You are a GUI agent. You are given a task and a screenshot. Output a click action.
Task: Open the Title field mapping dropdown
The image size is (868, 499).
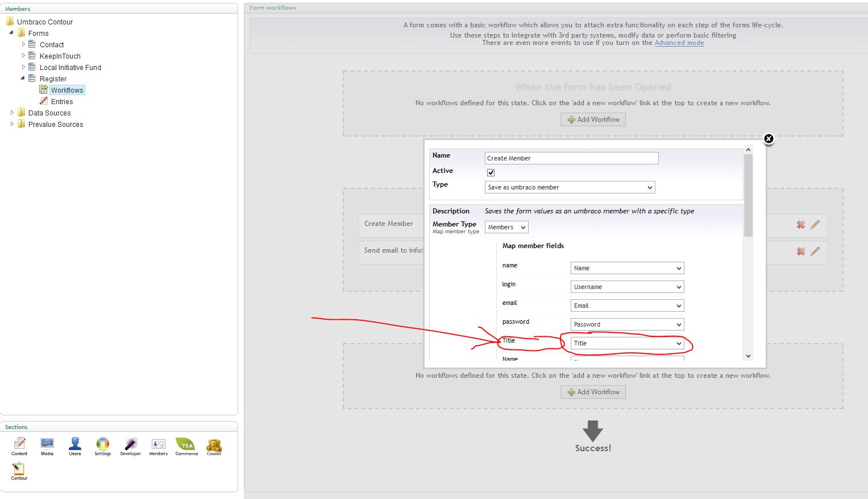(x=627, y=343)
